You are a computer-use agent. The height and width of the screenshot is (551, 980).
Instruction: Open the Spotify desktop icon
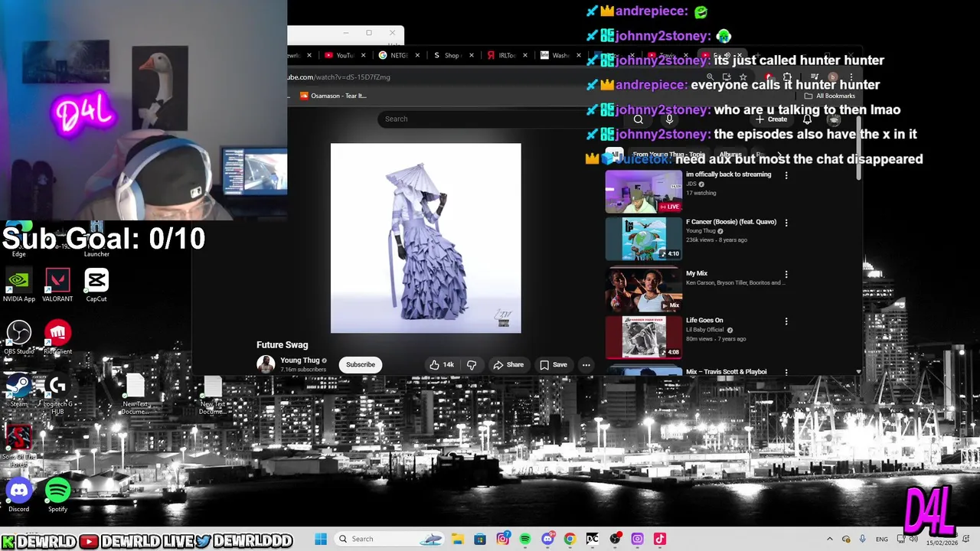(x=57, y=495)
